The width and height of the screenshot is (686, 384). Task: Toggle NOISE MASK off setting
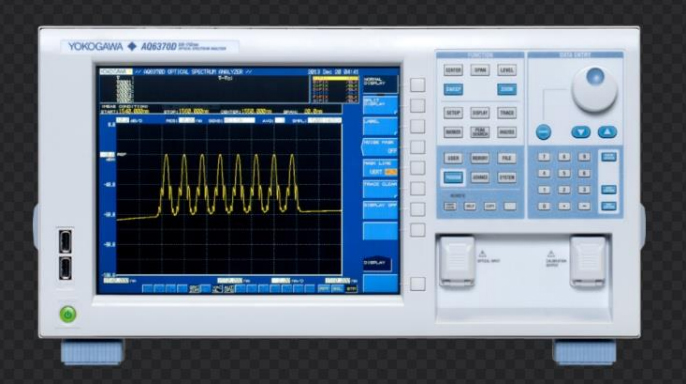tap(380, 147)
